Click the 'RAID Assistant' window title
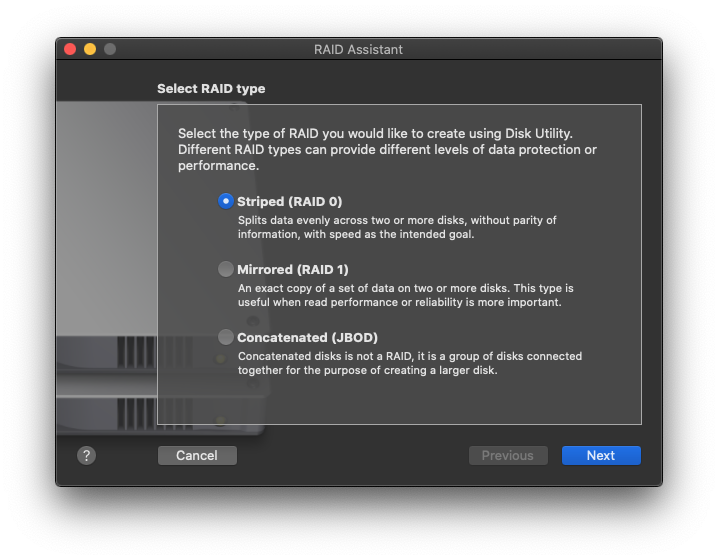This screenshot has width=718, height=560. click(x=359, y=49)
